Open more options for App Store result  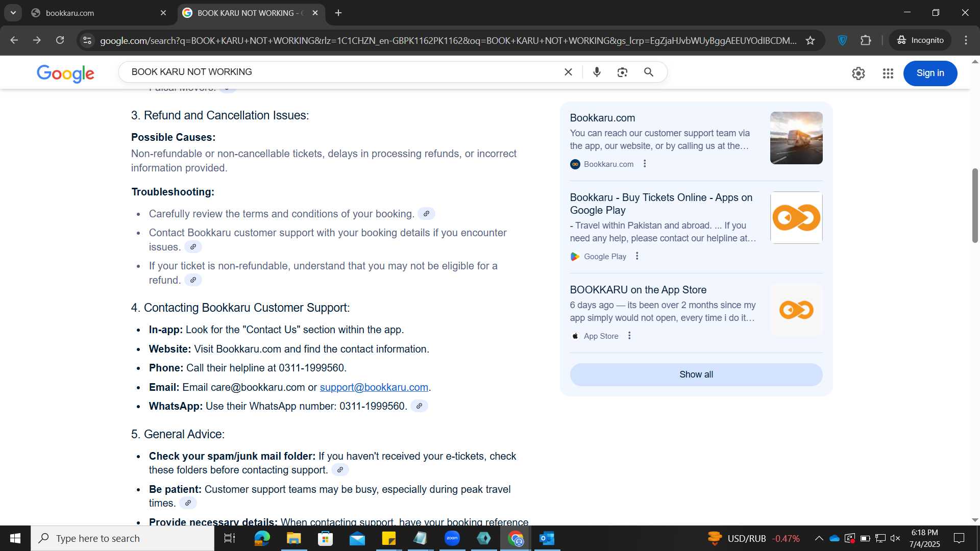[629, 336]
